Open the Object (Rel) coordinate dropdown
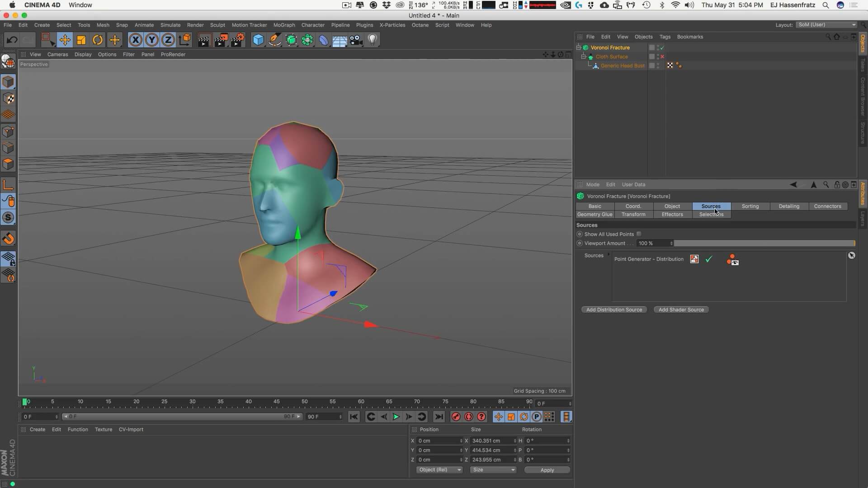 439,470
